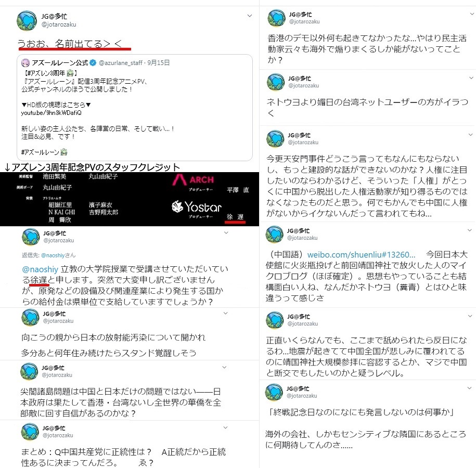Image resolution: width=476 pixels, height=468 pixels.
Task: Open chevron menu on 'うおお、名前出てる' tweet
Action: (x=250, y=16)
